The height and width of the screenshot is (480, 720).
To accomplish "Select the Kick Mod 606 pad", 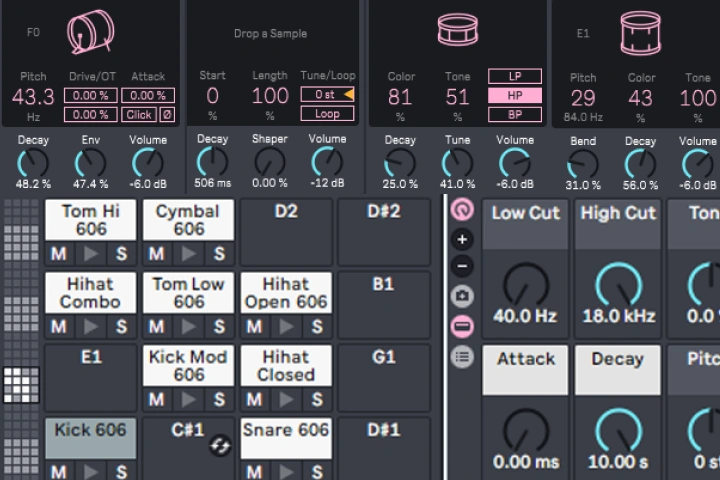I will point(188,366).
